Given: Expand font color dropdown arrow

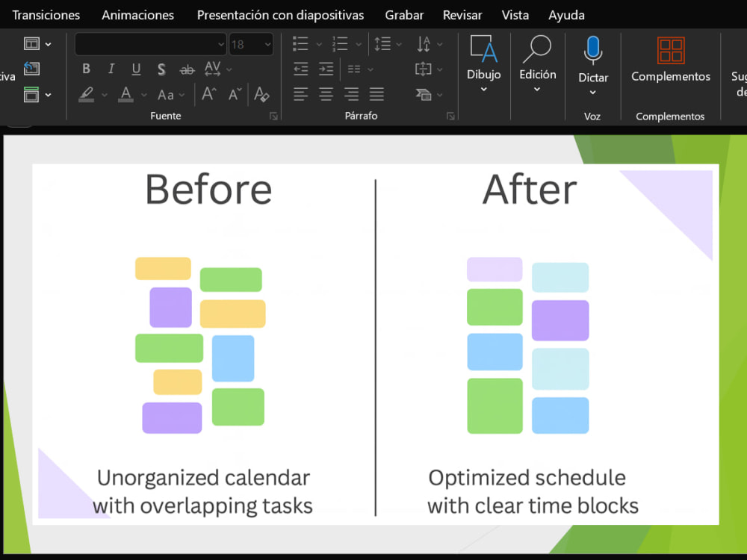Looking at the screenshot, I should point(144,95).
